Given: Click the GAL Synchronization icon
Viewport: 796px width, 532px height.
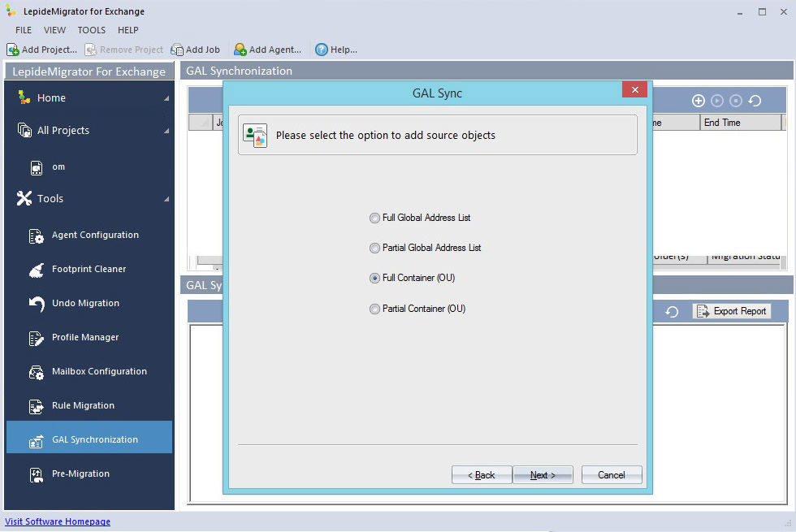Looking at the screenshot, I should click(36, 440).
